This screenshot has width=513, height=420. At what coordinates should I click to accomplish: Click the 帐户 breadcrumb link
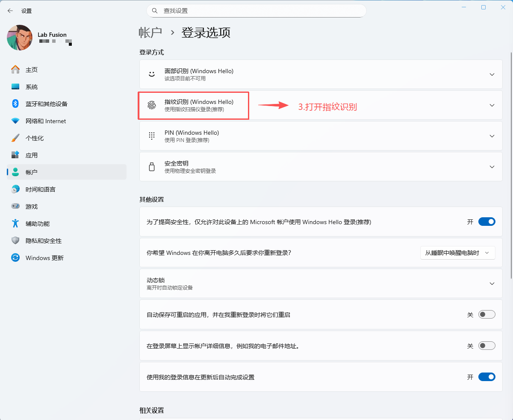click(150, 33)
